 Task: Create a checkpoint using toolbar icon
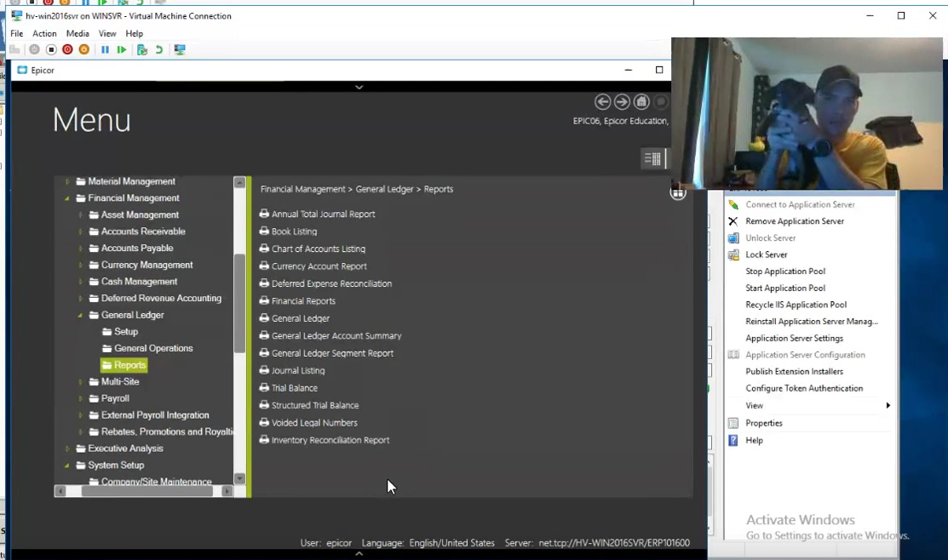[x=142, y=49]
